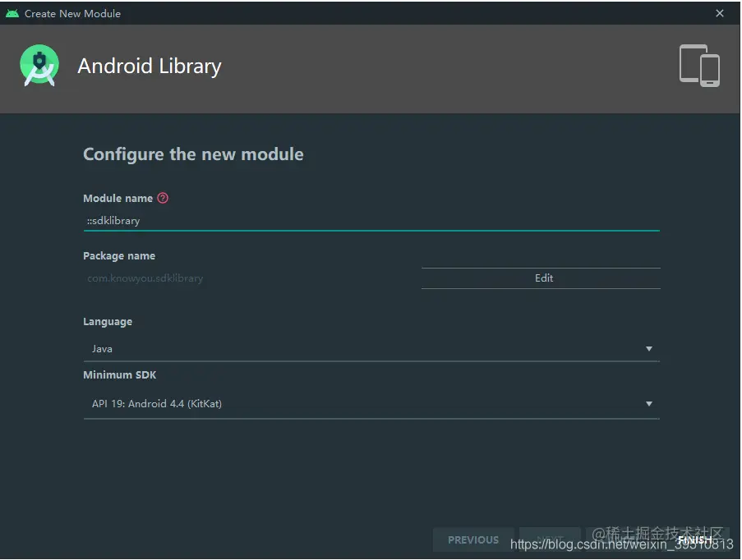Click the Package name text com.knowyou.sdklibrary

[145, 278]
